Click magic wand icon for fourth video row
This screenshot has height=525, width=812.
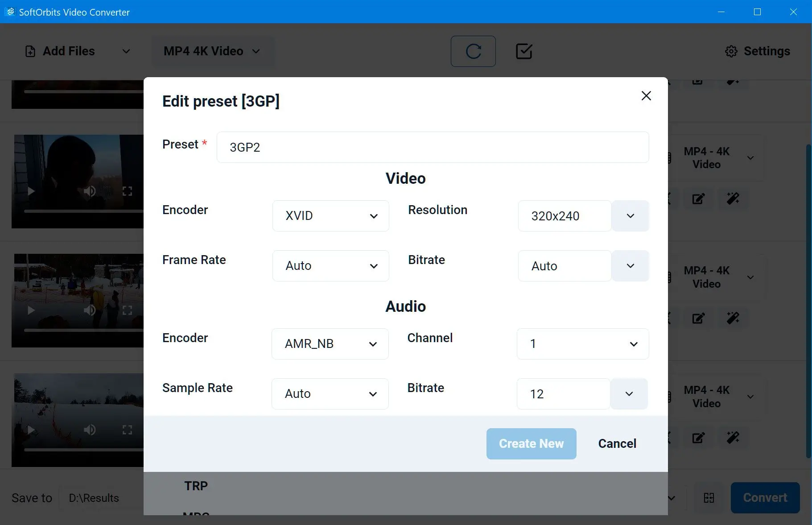[733, 438]
